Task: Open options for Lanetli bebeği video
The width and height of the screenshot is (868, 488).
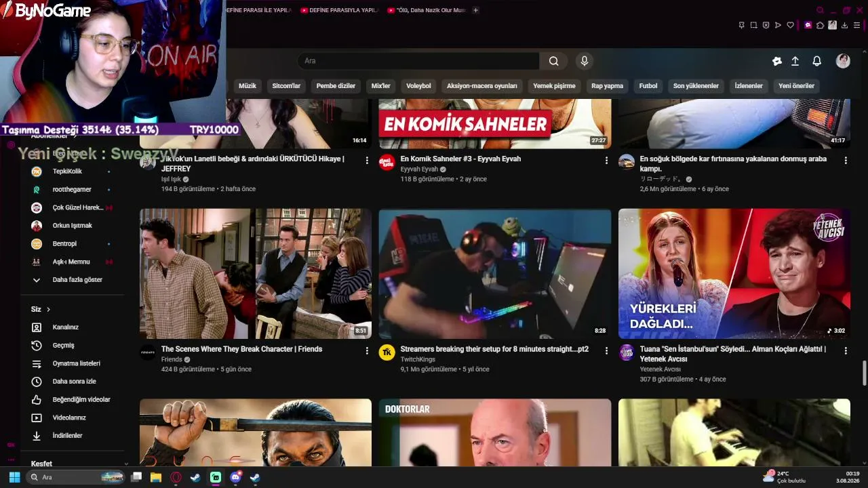Action: click(x=367, y=161)
